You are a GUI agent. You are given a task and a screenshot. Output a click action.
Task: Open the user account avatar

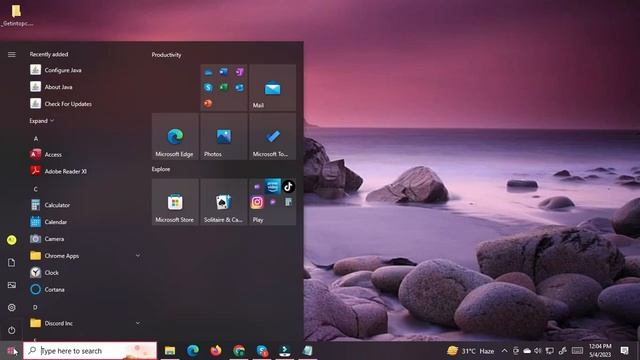pos(12,240)
